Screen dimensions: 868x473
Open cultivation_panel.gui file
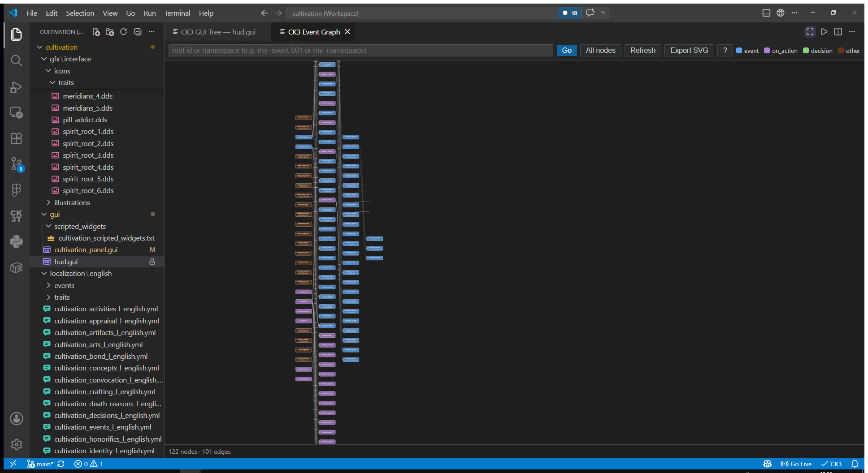click(86, 249)
